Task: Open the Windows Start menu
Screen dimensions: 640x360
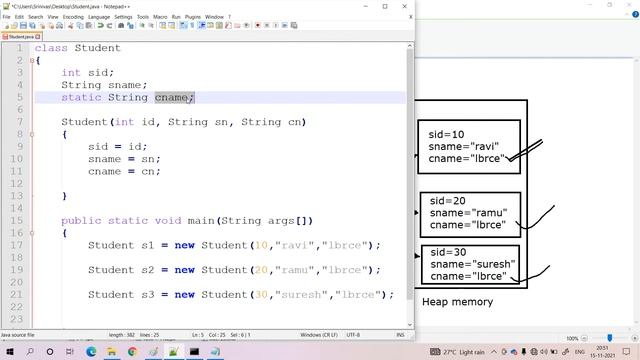Action: point(10,351)
